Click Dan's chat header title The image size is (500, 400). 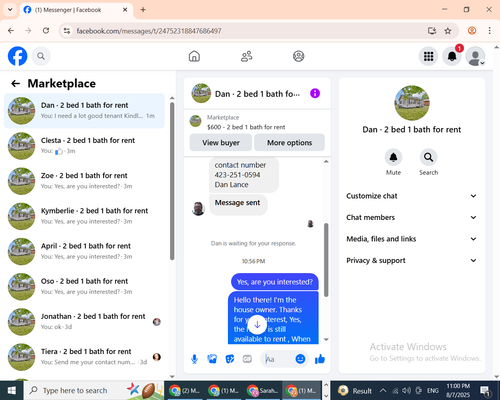point(257,94)
